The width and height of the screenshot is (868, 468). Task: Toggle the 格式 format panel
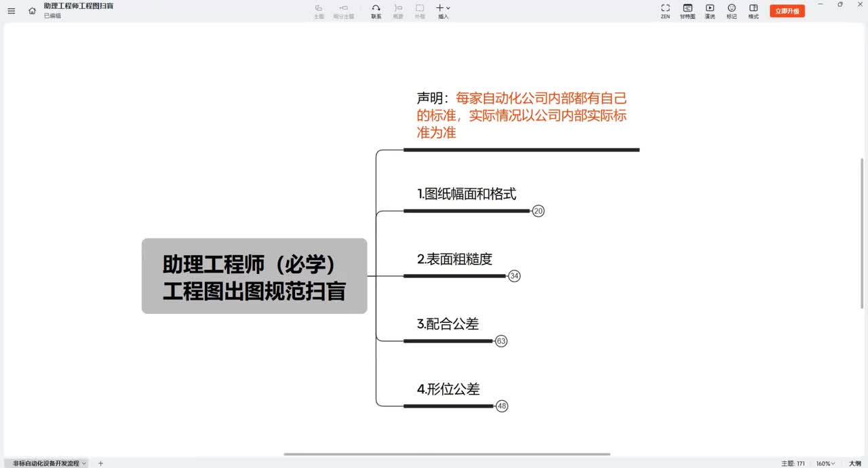pos(753,11)
